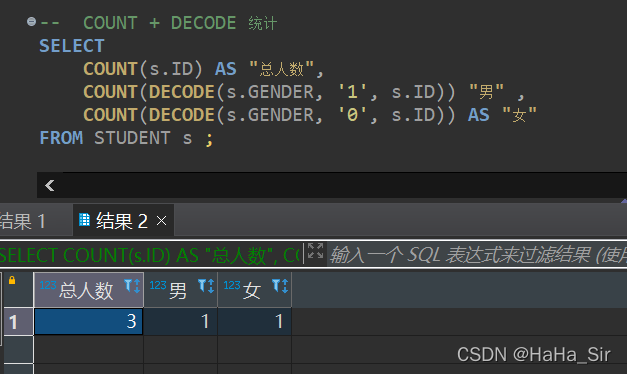Select the 女 cell with value 1

click(x=255, y=322)
